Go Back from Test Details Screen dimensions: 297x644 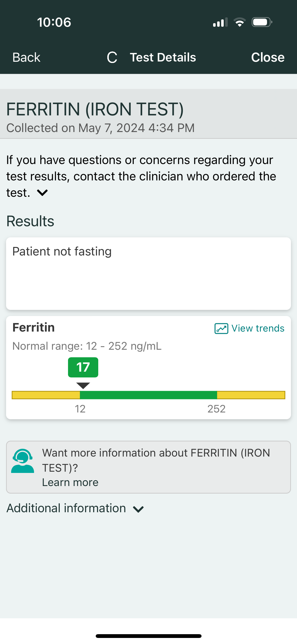pyautogui.click(x=26, y=57)
